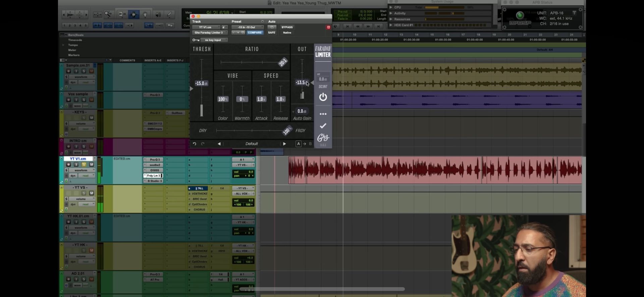This screenshot has width=644, height=297.
Task: Click the DRY/FRDY mix 100% handle
Action: click(287, 131)
